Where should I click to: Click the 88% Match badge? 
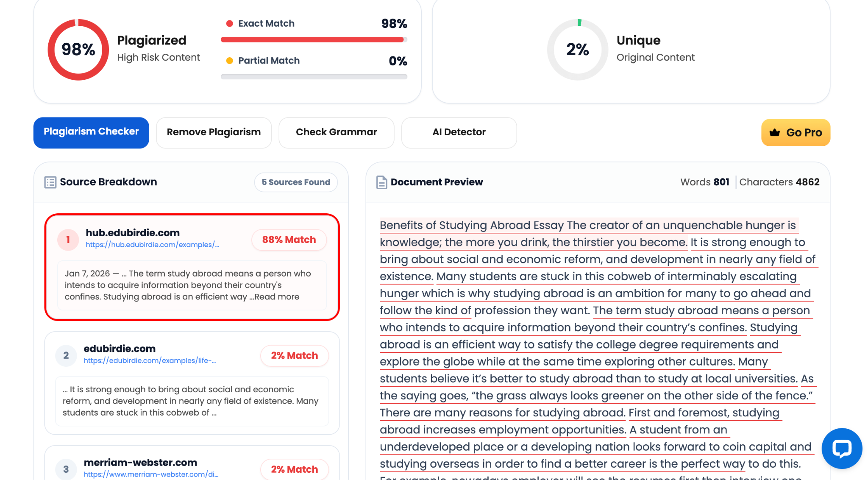pos(289,240)
